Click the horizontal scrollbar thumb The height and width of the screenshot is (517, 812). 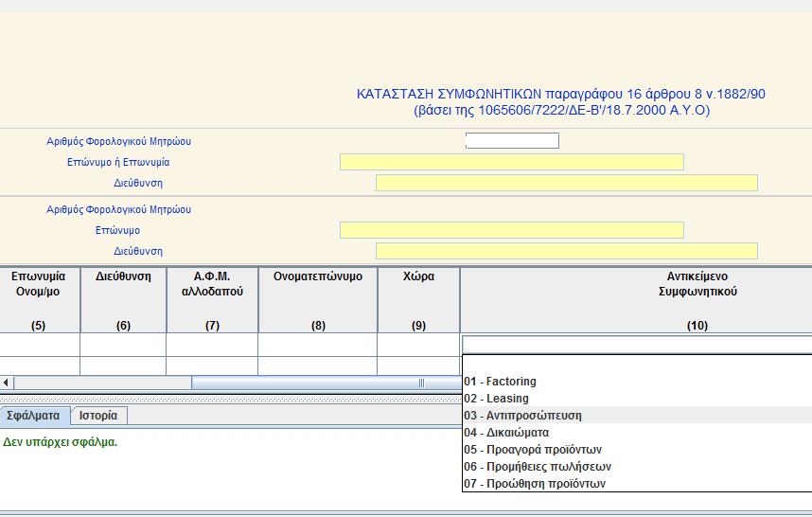(327, 383)
